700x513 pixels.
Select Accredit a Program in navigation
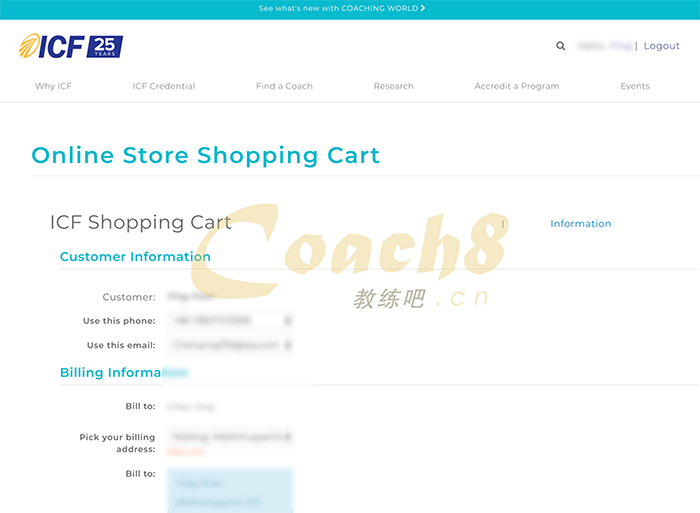coord(516,86)
